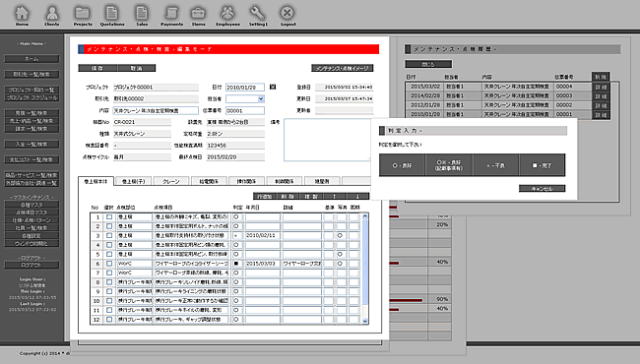Switch to the 給電関係 tab
The width and height of the screenshot is (640, 364).
point(209,181)
